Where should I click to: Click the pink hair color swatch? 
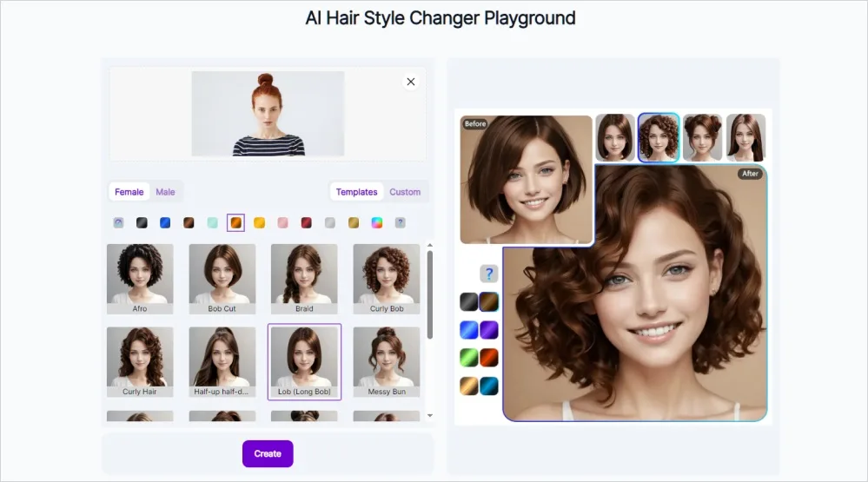click(x=282, y=223)
